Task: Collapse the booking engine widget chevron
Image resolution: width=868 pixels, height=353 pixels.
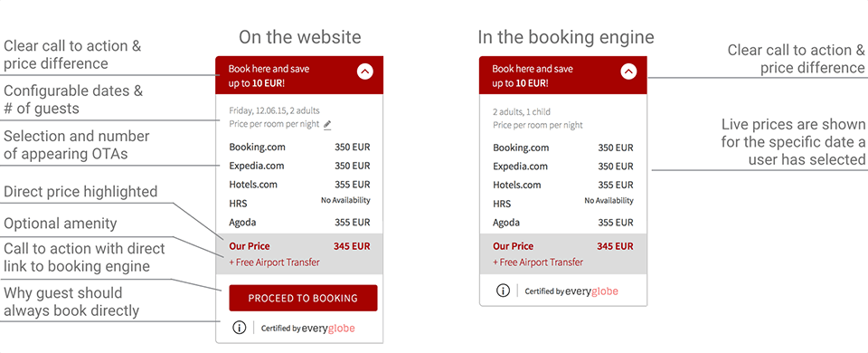Action: pyautogui.click(x=628, y=72)
